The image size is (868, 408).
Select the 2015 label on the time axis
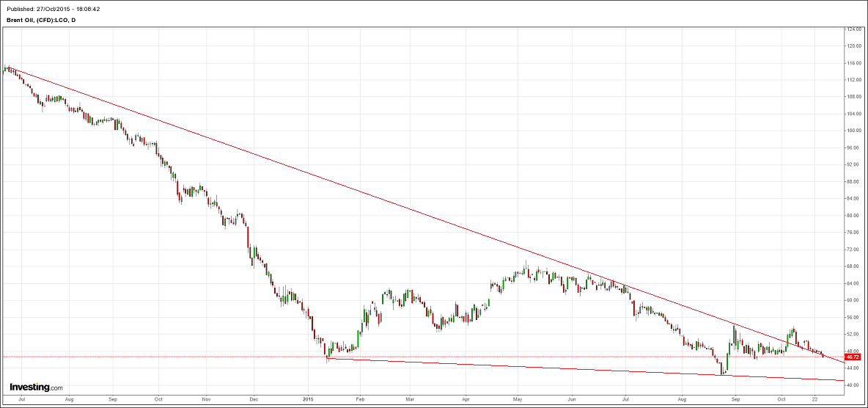tap(308, 401)
